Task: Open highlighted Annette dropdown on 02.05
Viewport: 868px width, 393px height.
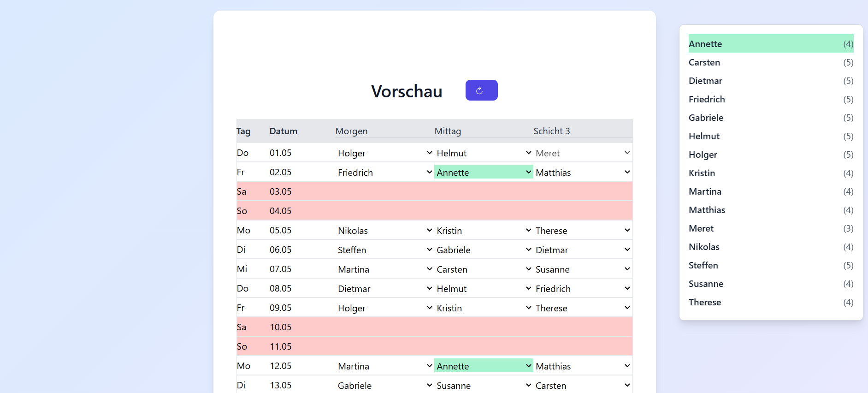Action: click(x=483, y=173)
